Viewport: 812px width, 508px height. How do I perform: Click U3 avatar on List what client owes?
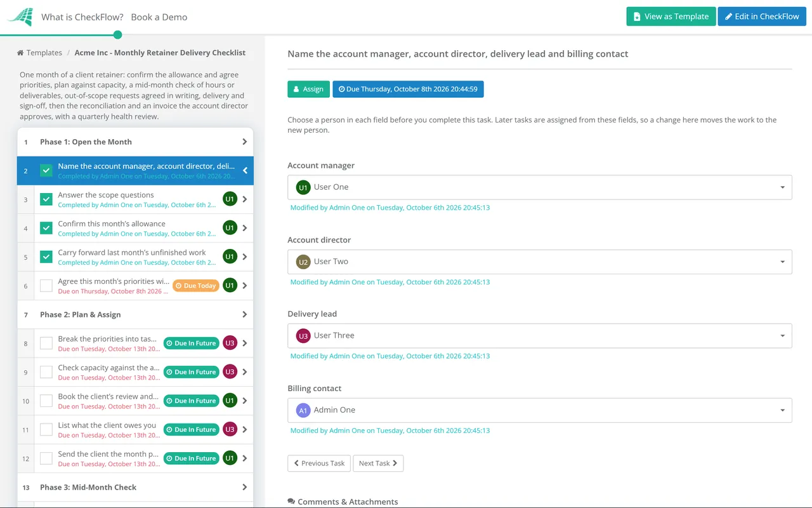click(230, 429)
